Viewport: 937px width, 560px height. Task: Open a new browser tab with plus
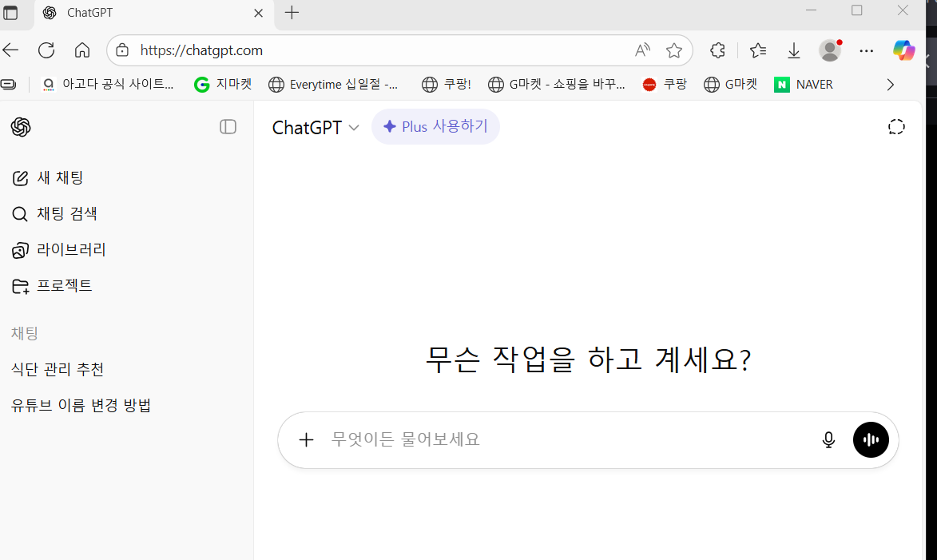292,13
